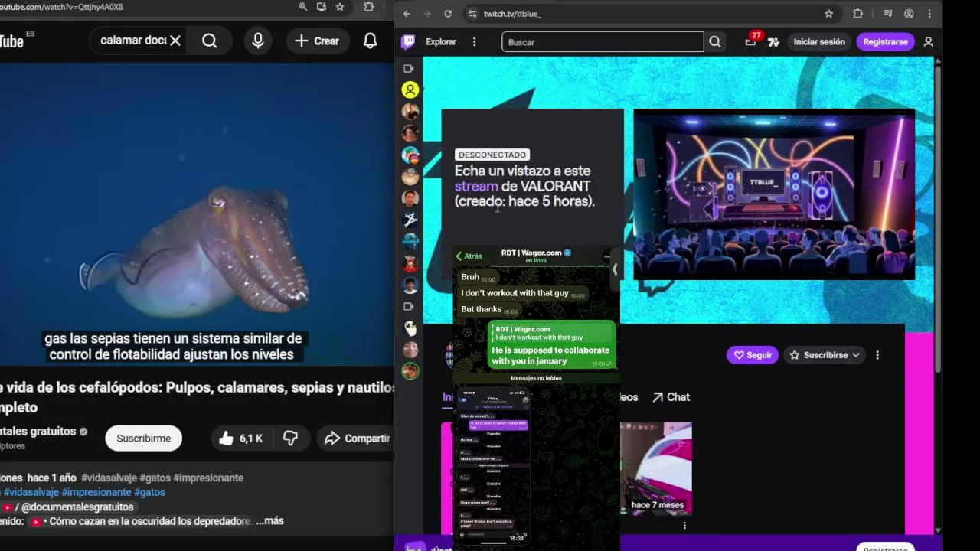Open Twitch inbox icon with 27 badge

tap(751, 42)
